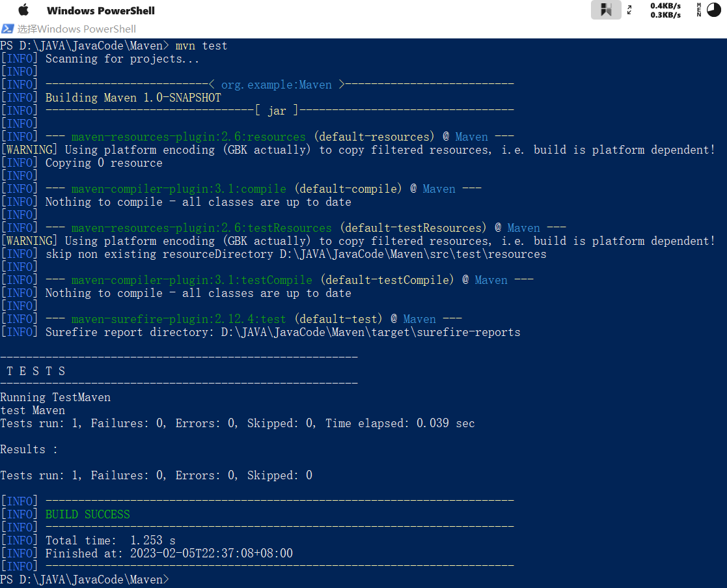Click the 'Surefire report directory' path line
The width and height of the screenshot is (727, 588).
[283, 333]
